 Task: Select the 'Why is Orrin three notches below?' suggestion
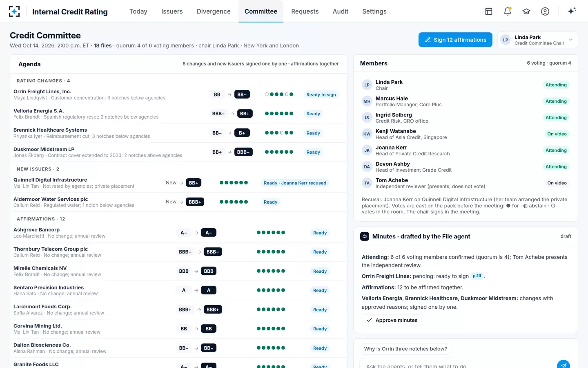pyautogui.click(x=405, y=349)
